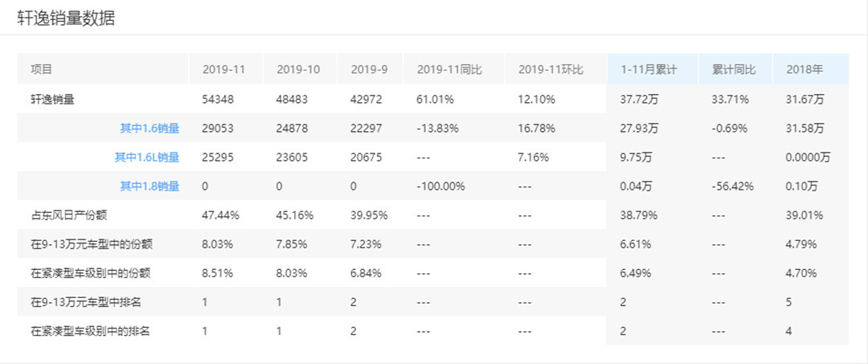Select the 轩逸销量 row label

53,99
